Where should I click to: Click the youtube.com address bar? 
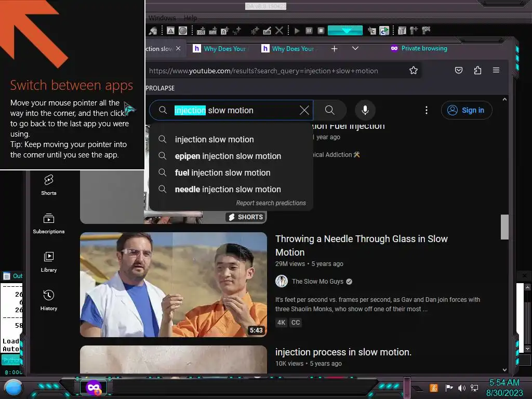[x=263, y=71]
